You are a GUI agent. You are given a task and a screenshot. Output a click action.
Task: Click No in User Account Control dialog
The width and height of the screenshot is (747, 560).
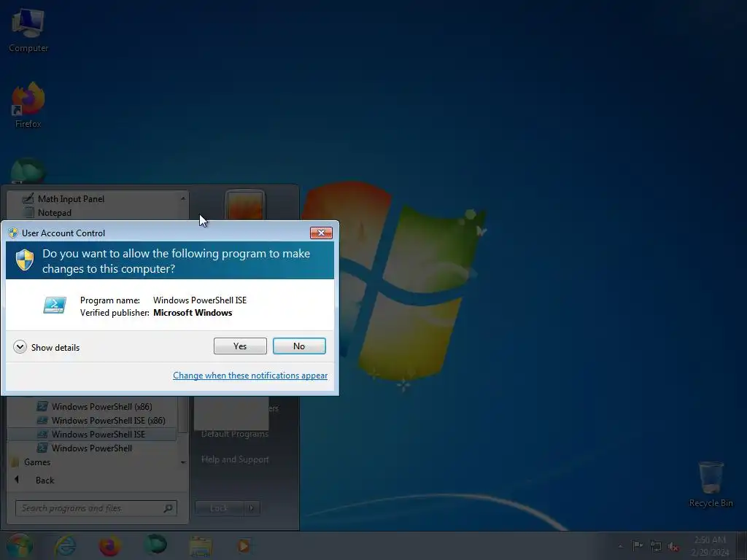tap(299, 346)
